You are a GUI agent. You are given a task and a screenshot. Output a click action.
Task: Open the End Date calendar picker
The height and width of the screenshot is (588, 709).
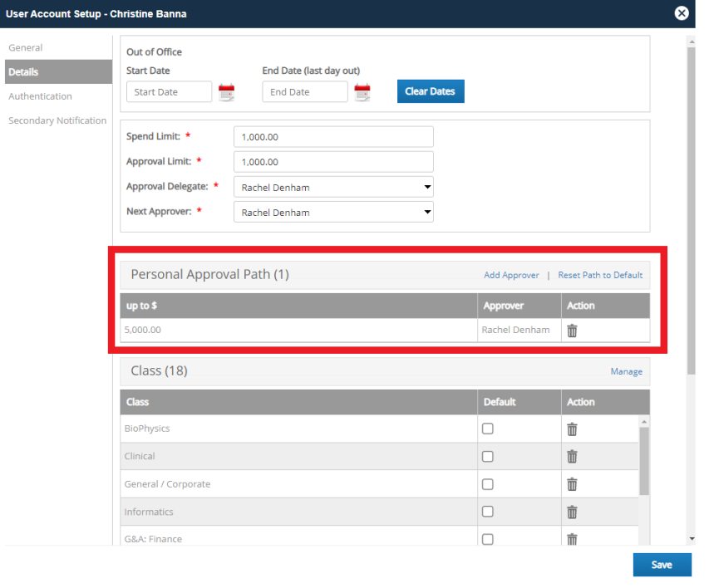click(x=362, y=92)
